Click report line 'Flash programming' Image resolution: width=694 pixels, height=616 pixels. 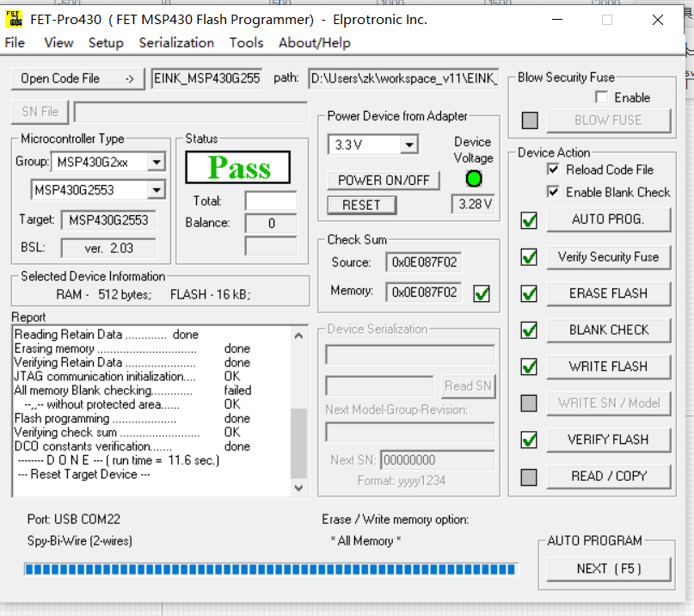132,418
